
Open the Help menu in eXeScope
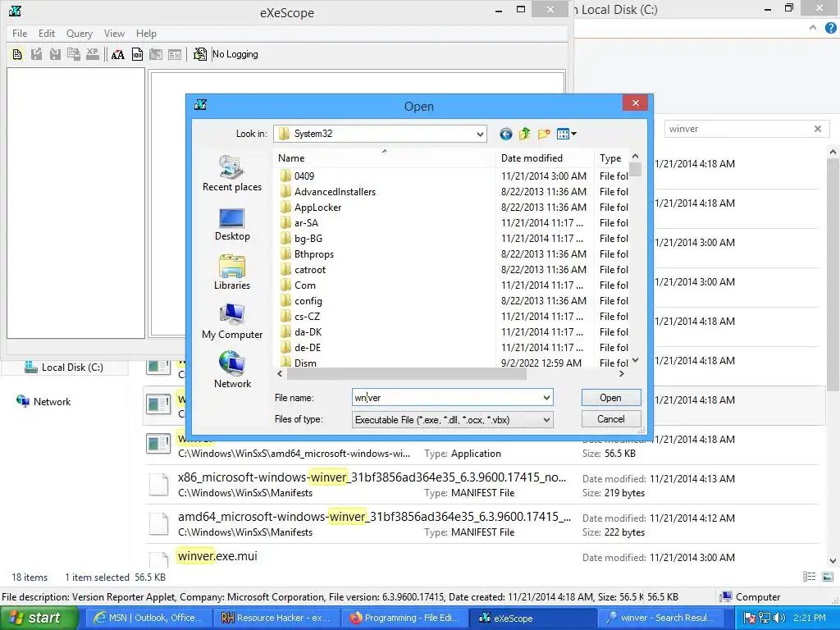point(146,33)
